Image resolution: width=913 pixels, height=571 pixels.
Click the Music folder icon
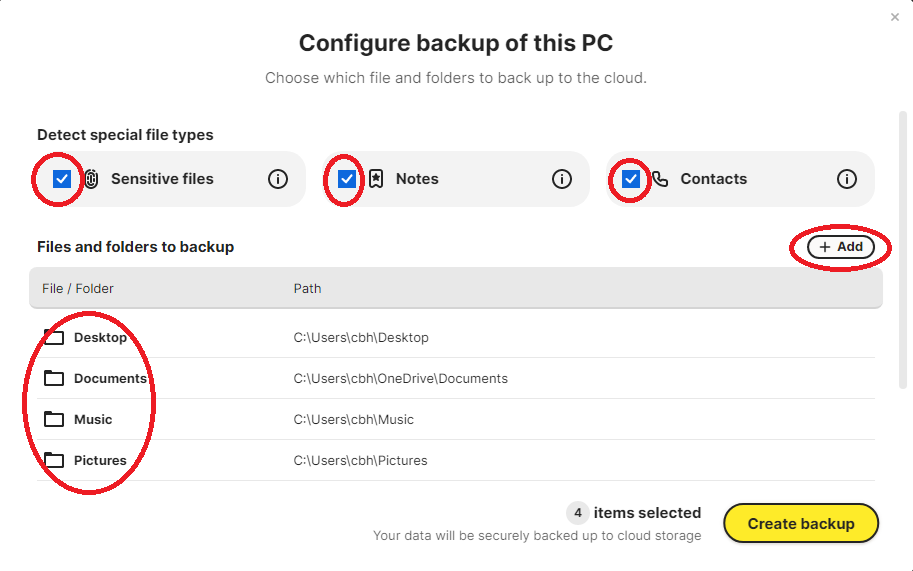[x=54, y=419]
